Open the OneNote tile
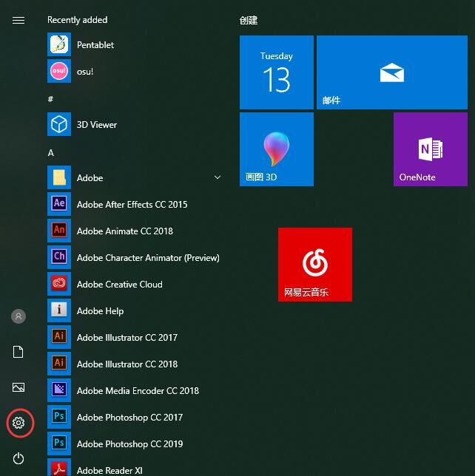The width and height of the screenshot is (475, 476). pos(431,149)
